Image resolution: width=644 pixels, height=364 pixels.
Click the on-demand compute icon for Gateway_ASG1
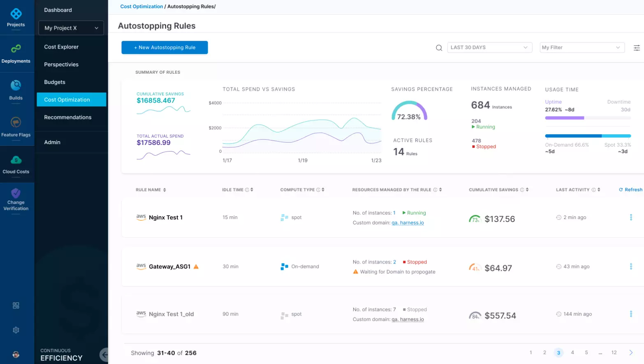[284, 267]
